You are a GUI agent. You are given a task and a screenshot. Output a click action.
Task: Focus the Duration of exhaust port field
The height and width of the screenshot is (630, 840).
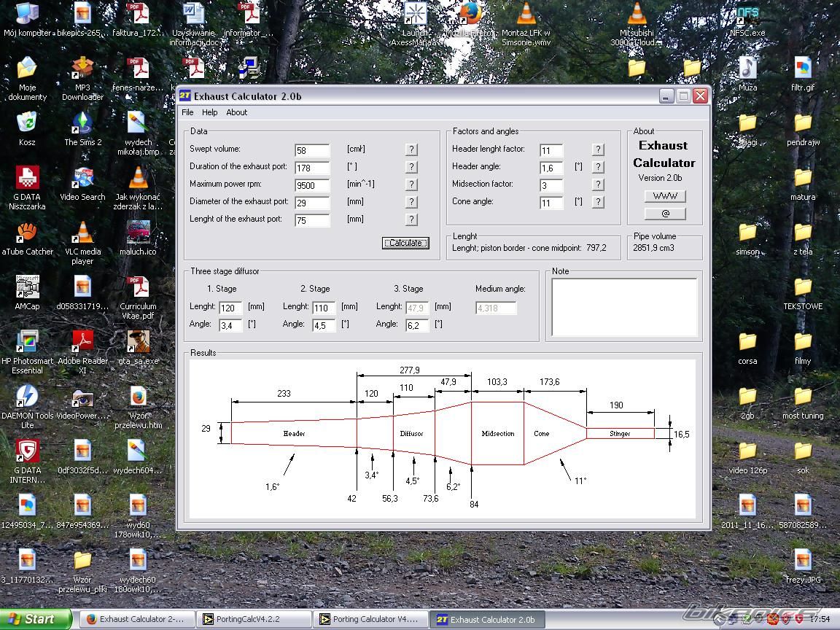[312, 168]
